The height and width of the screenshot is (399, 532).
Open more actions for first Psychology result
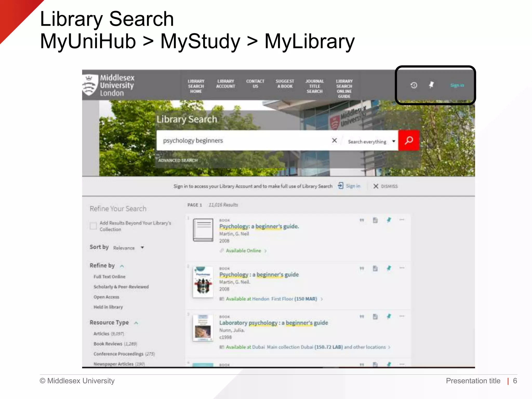pyautogui.click(x=402, y=220)
